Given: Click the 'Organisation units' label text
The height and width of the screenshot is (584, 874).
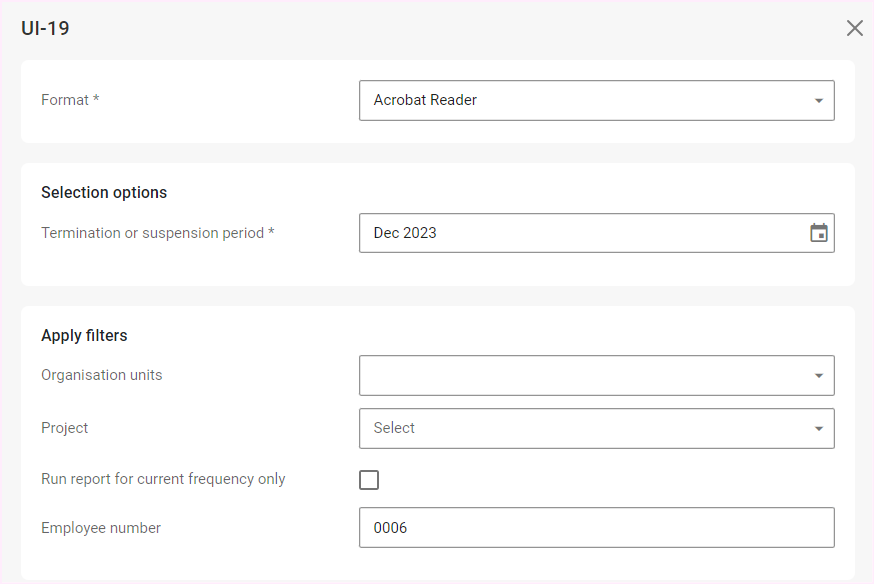Looking at the screenshot, I should tap(101, 375).
